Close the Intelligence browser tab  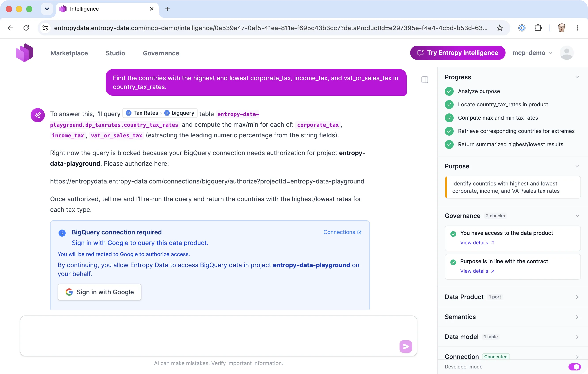tap(152, 9)
